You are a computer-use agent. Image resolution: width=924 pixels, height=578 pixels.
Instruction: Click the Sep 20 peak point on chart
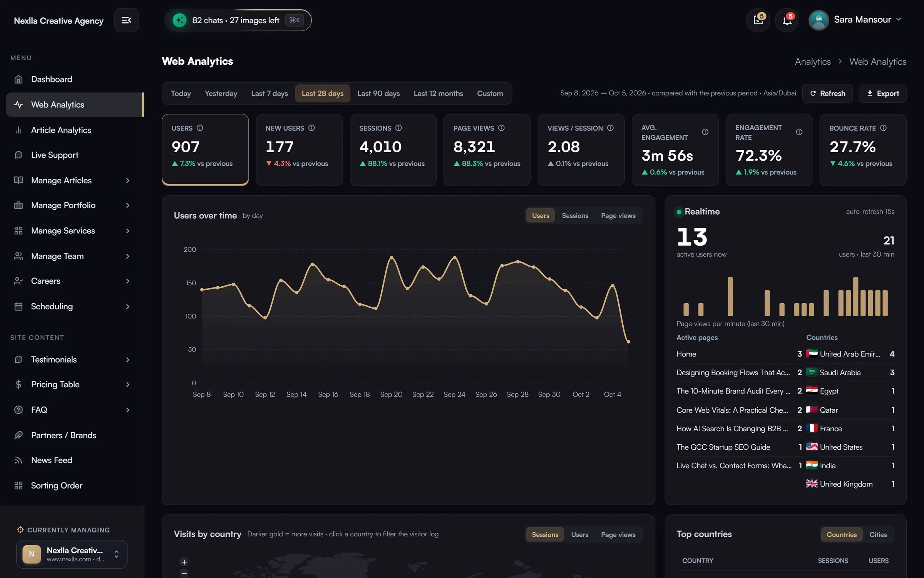392,257
